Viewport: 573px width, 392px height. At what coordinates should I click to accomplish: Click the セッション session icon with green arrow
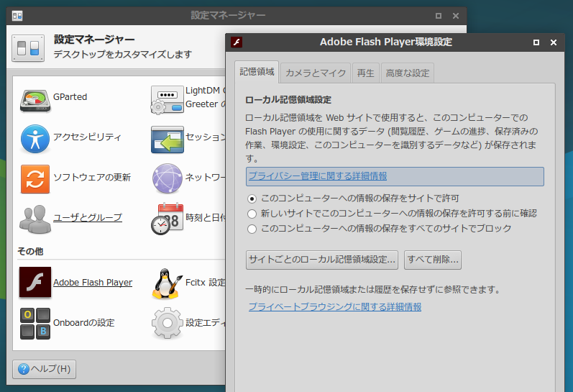(x=168, y=140)
